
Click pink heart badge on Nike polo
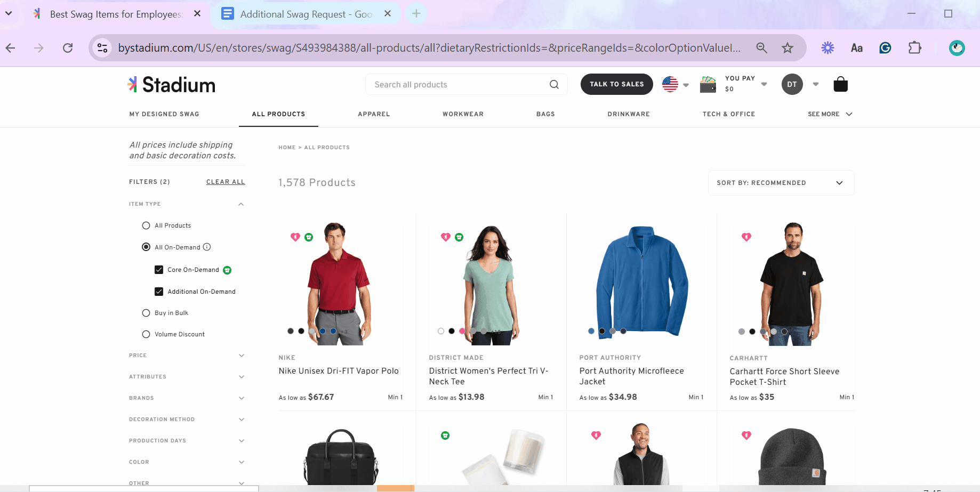(295, 237)
